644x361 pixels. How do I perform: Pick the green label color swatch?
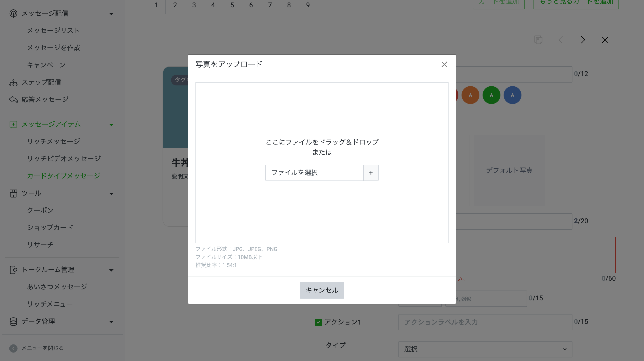pos(491,95)
